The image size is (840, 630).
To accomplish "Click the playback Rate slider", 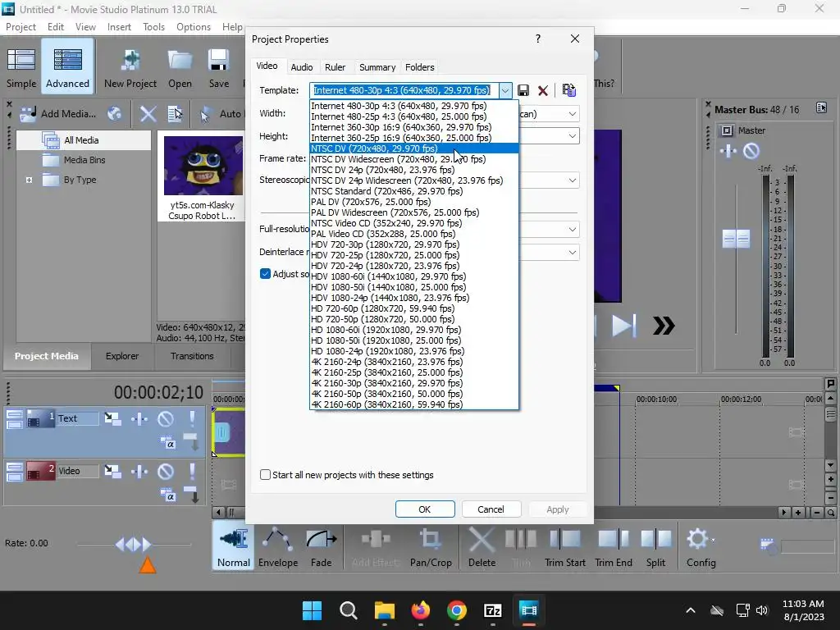I will (x=134, y=545).
